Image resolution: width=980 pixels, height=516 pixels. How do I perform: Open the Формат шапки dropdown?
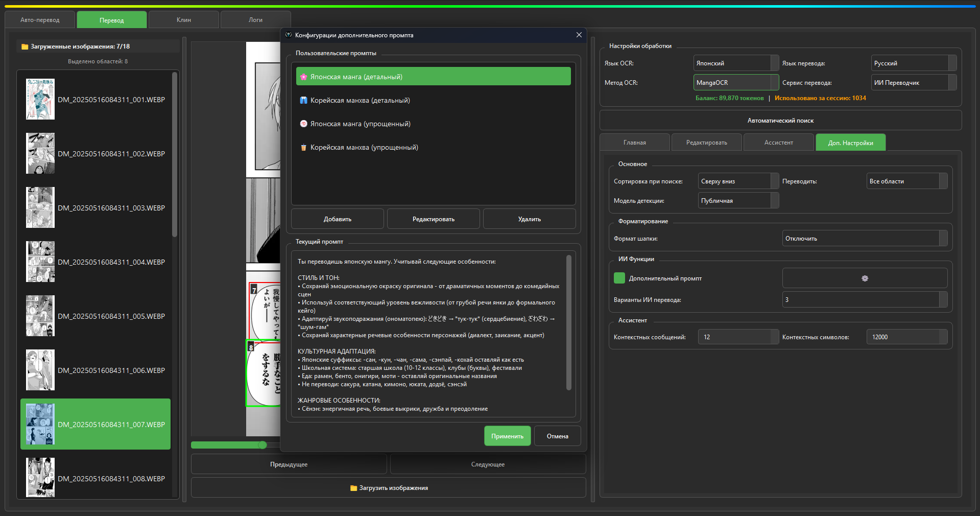point(864,239)
